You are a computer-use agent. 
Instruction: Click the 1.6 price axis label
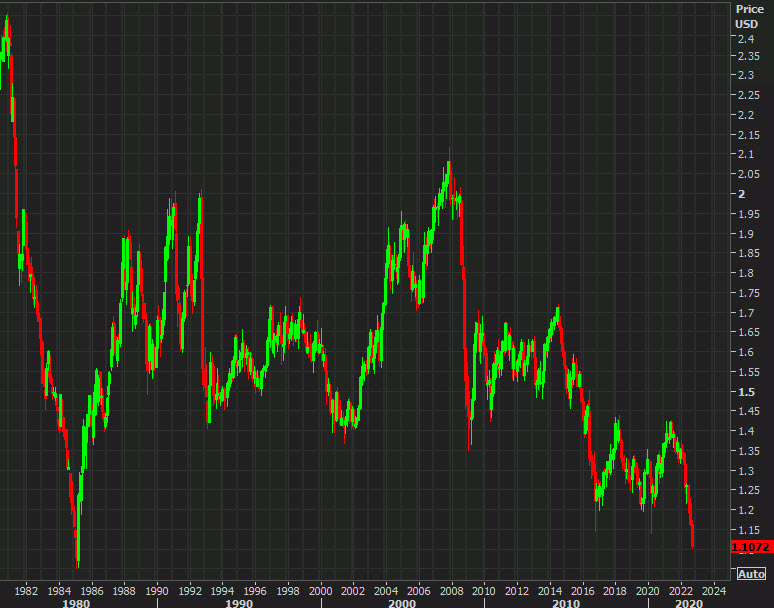click(x=746, y=352)
